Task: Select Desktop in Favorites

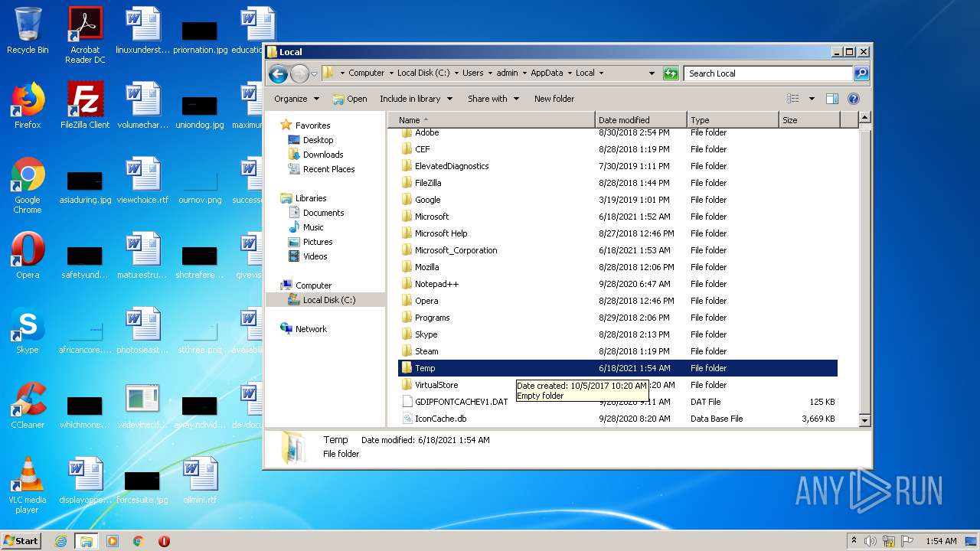Action: pos(318,140)
